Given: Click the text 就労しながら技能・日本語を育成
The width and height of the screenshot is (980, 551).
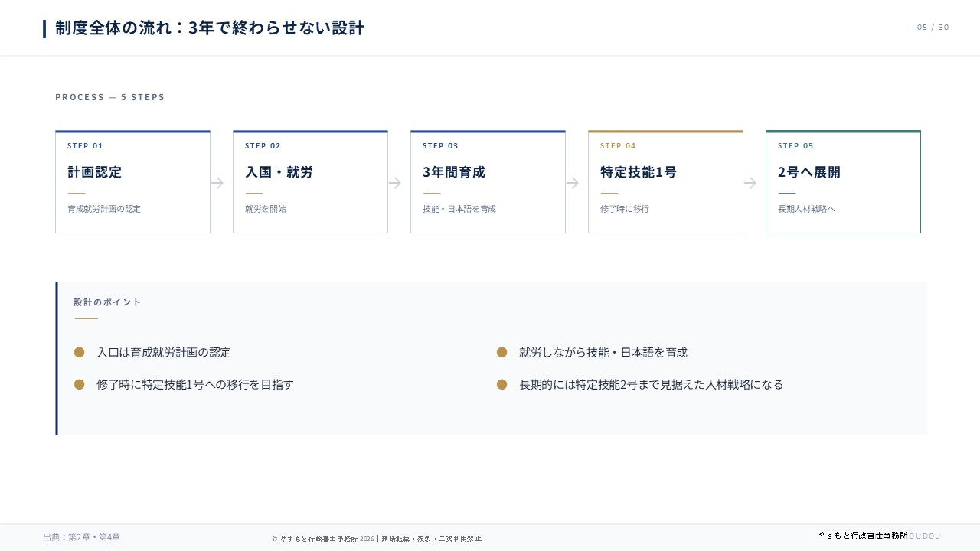Looking at the screenshot, I should pos(603,353).
